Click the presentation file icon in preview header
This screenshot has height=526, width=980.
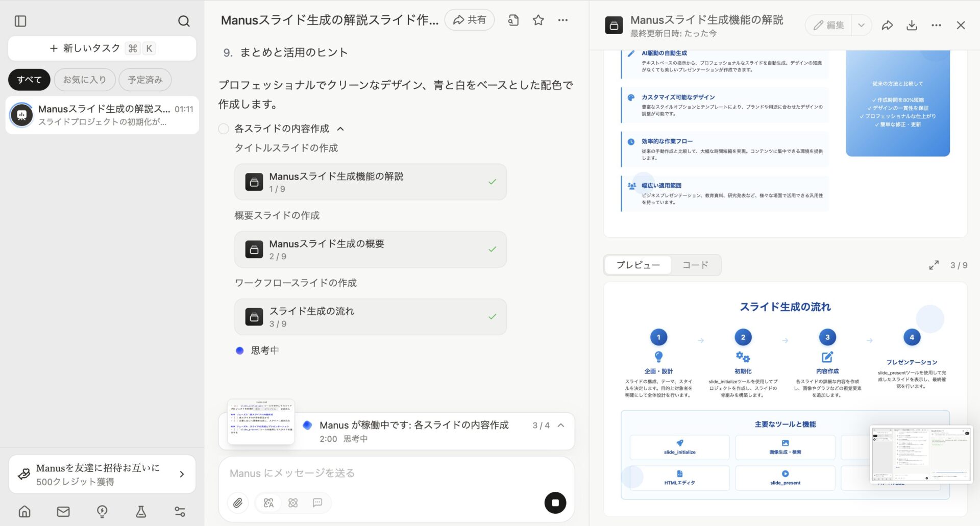tap(614, 25)
